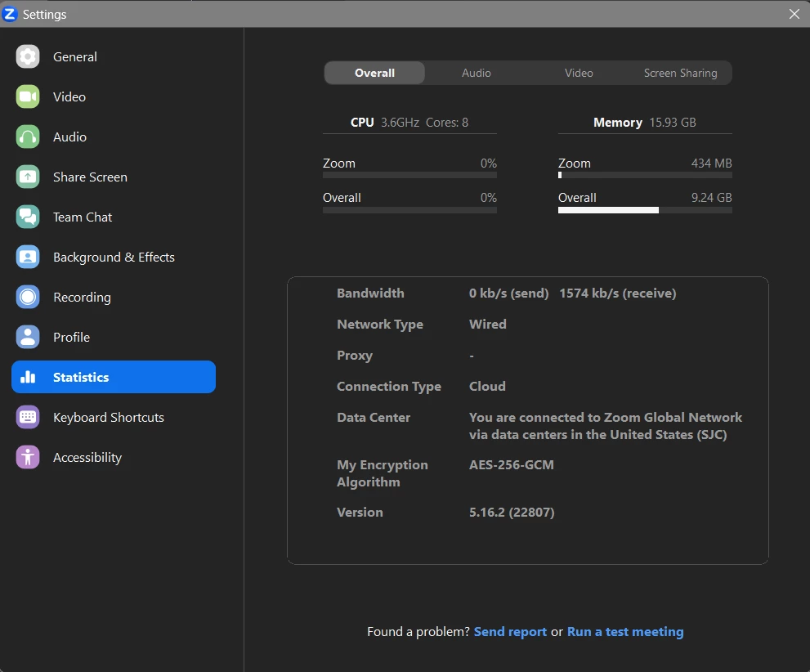
Task: Click the Statistics bar chart icon
Action: 27,377
